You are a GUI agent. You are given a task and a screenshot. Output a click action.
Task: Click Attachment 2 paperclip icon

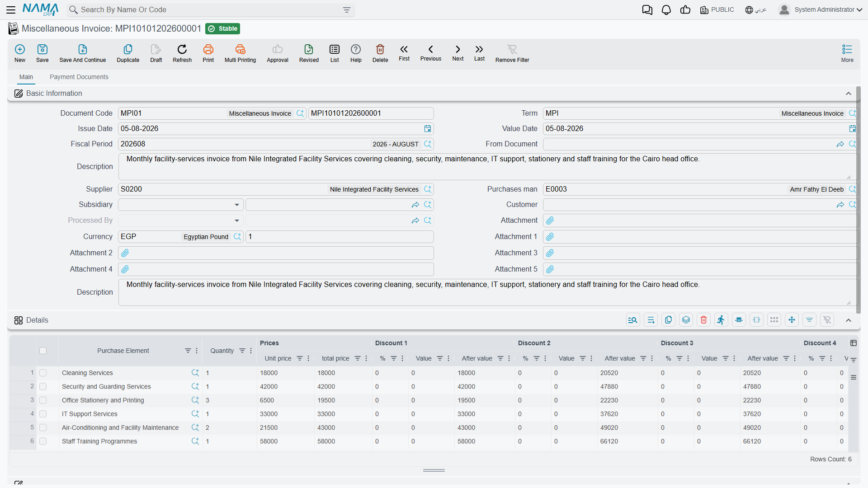coord(125,253)
